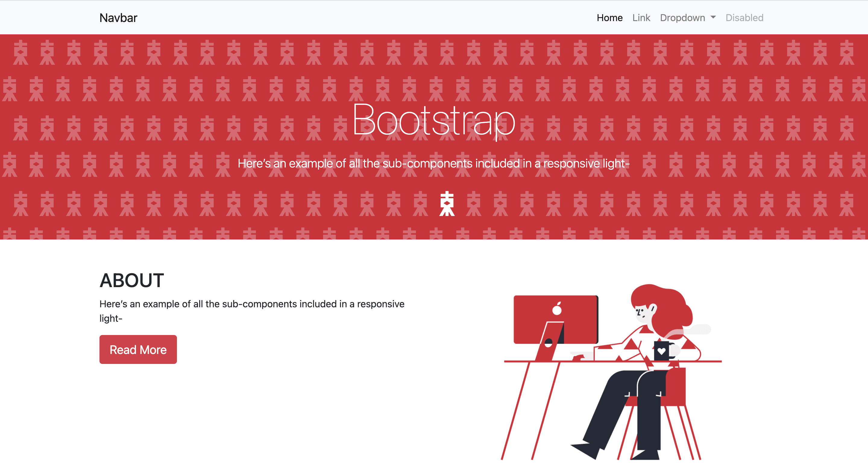Click the red chair in illustration

point(676,387)
